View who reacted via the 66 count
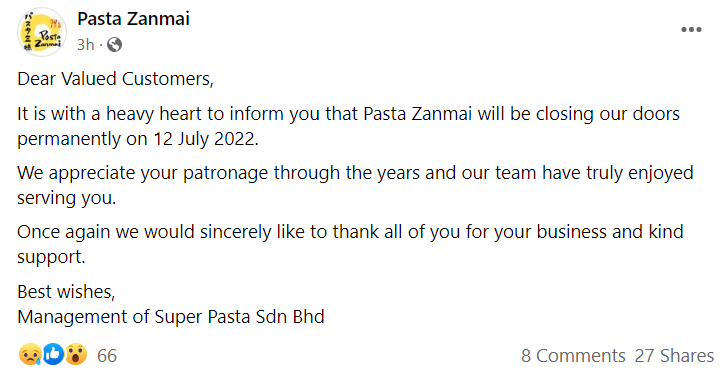This screenshot has height=377, width=725. tap(107, 356)
